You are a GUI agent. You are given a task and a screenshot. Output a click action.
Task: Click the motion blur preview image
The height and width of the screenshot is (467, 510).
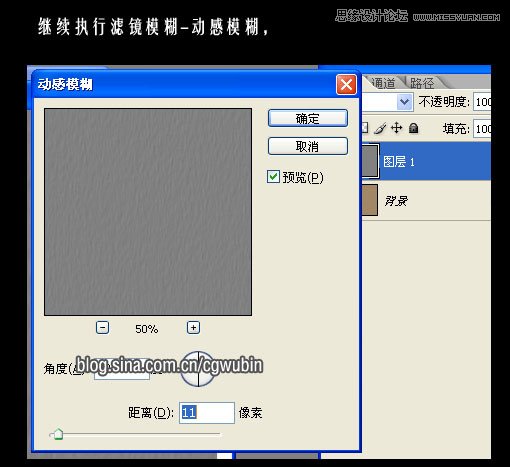(x=148, y=212)
